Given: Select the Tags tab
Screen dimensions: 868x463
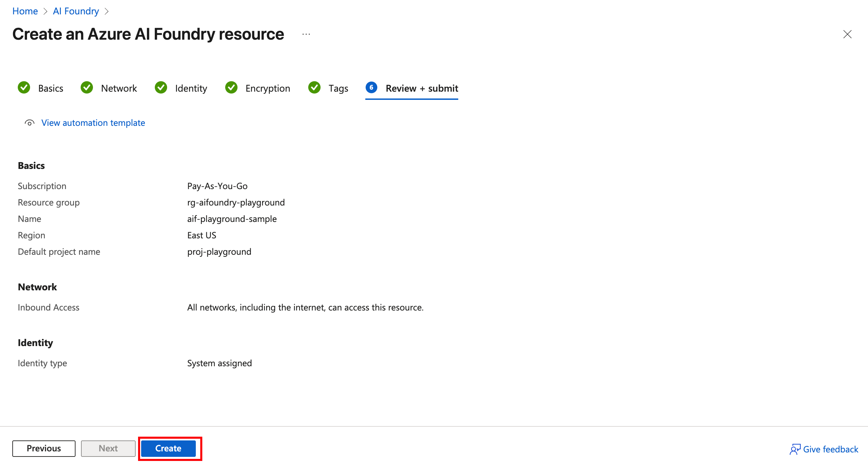Looking at the screenshot, I should point(338,88).
